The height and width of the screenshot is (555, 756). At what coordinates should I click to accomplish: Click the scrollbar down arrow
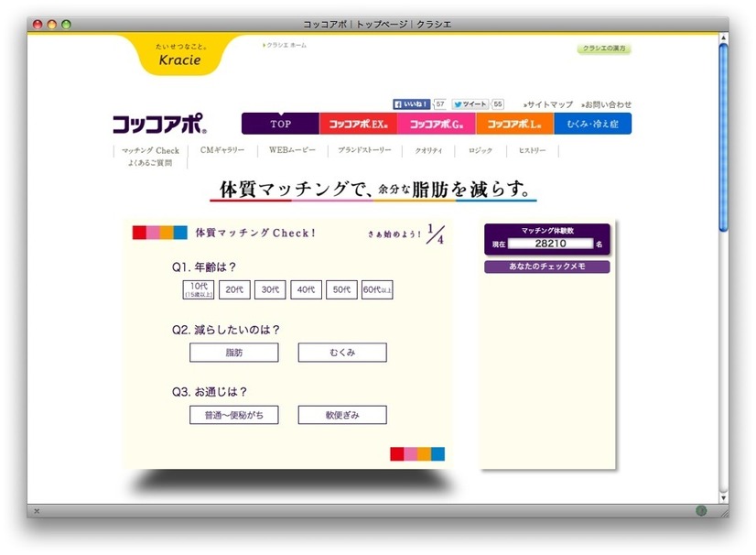pyautogui.click(x=723, y=497)
